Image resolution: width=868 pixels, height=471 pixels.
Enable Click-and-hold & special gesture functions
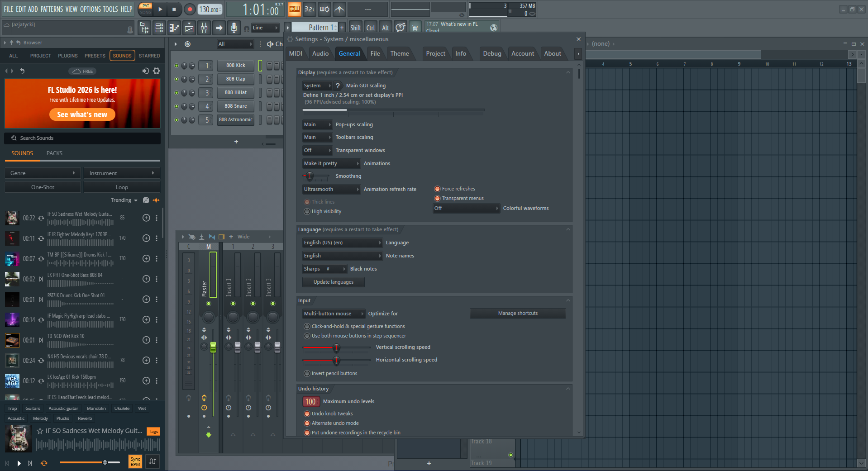[x=307, y=326]
